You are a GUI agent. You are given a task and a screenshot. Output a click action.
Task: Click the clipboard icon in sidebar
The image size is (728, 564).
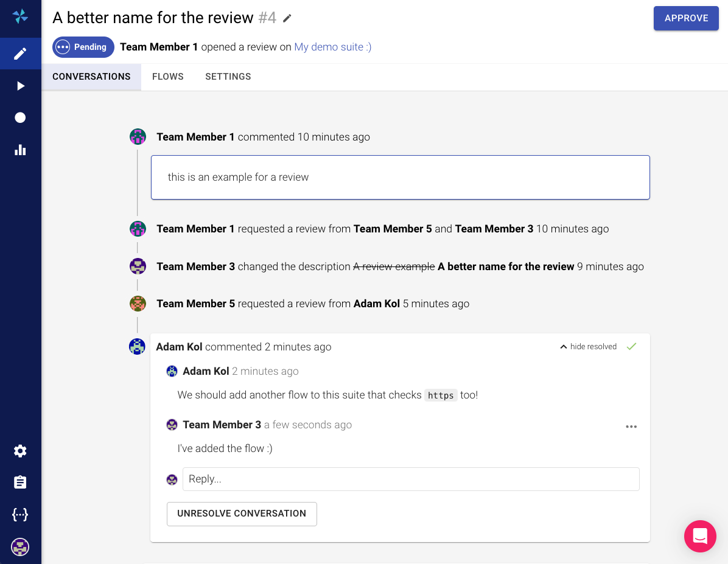coord(20,482)
